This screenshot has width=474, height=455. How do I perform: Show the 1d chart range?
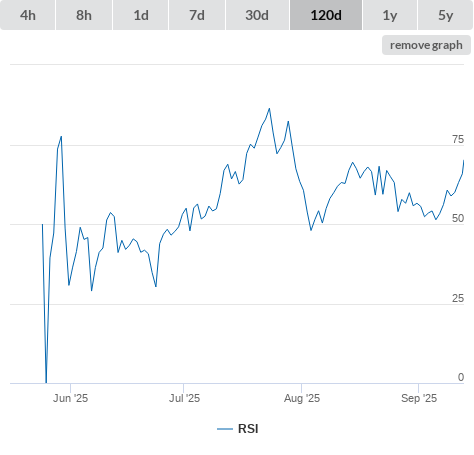[141, 15]
